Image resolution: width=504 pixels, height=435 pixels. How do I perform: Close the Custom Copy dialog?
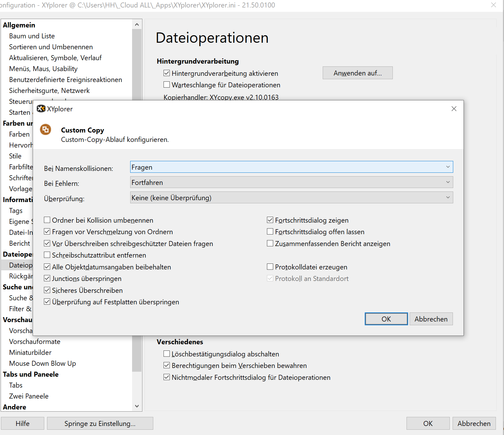[x=454, y=109]
